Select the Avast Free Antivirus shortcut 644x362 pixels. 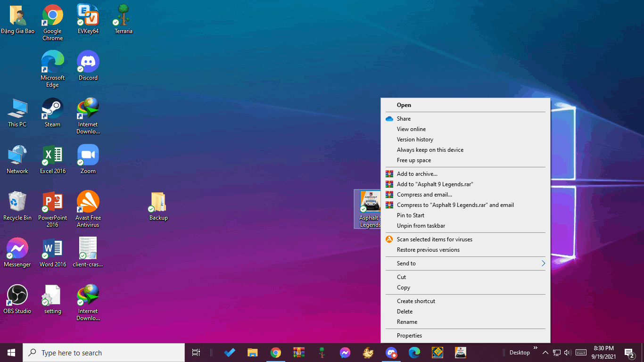[88, 209]
